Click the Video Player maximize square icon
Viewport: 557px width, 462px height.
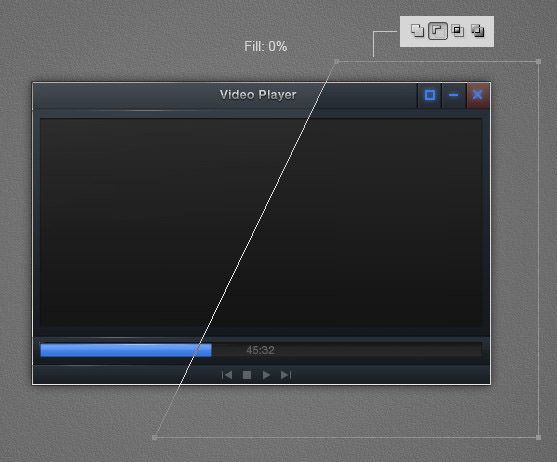(x=430, y=95)
